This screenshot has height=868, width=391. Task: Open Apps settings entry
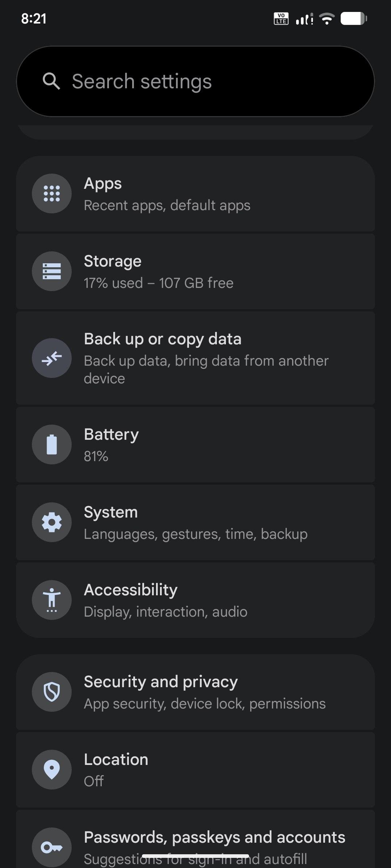pyautogui.click(x=195, y=194)
